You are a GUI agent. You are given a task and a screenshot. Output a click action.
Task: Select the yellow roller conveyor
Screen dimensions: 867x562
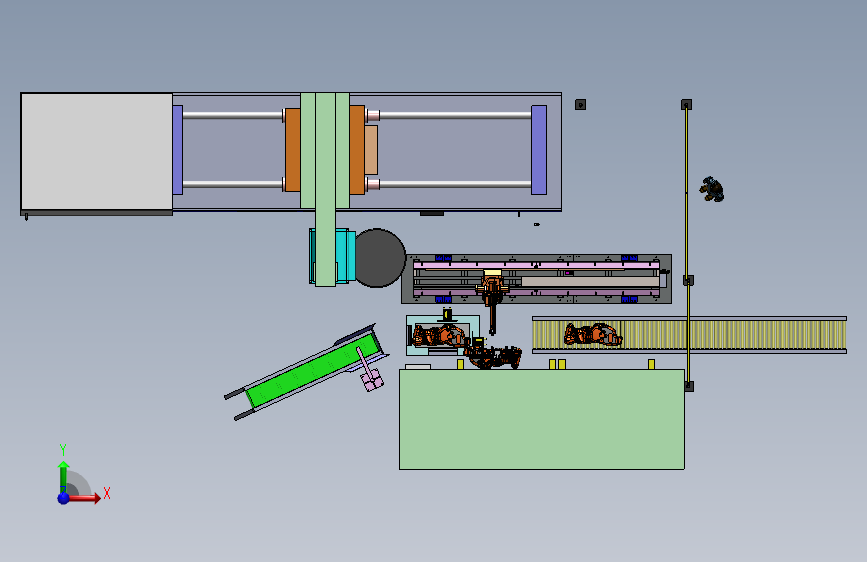click(689, 335)
